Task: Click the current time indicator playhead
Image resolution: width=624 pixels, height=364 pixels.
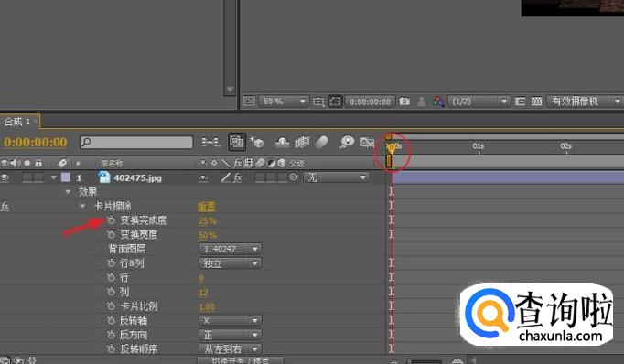Action: [392, 148]
